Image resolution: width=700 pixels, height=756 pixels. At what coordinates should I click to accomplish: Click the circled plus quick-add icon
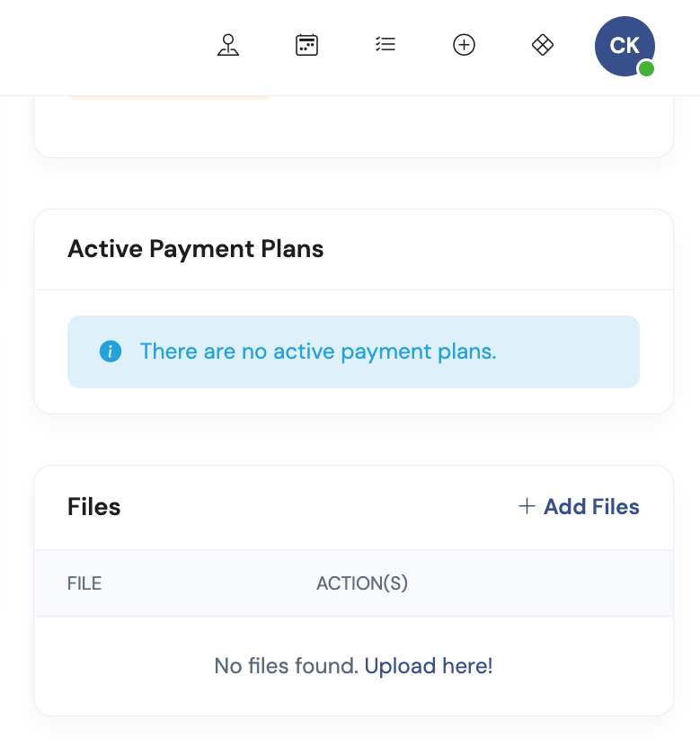[x=464, y=45]
